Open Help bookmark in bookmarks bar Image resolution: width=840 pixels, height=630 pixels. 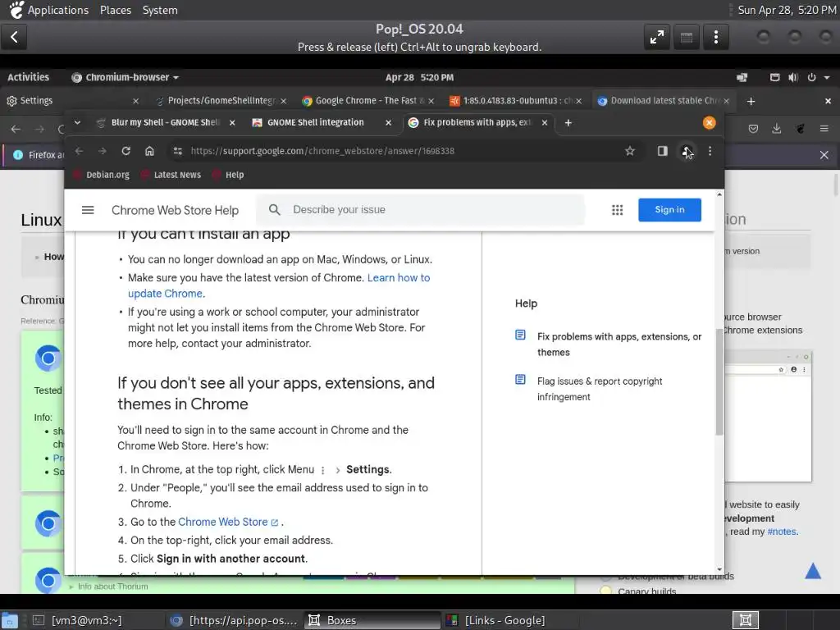point(228,176)
